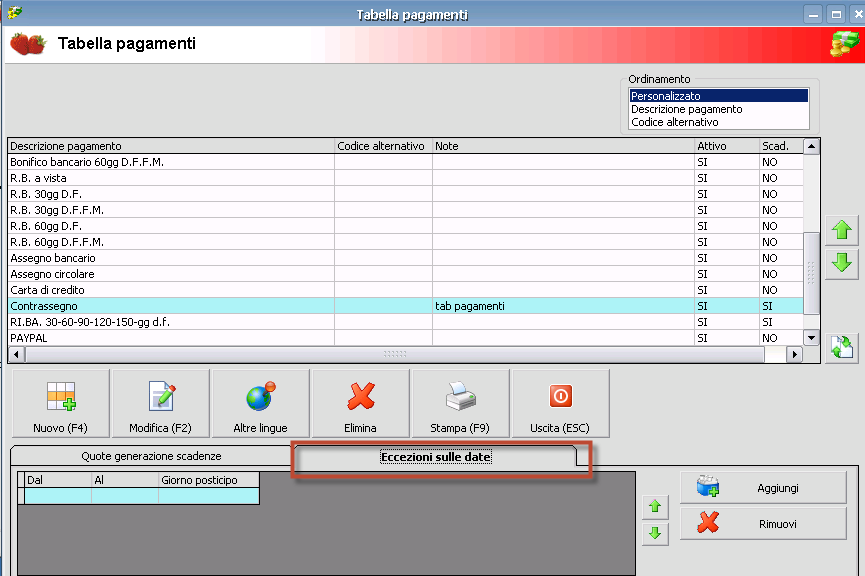Image resolution: width=865 pixels, height=576 pixels.
Task: Click Stampa (F9) printer button
Action: [x=461, y=404]
